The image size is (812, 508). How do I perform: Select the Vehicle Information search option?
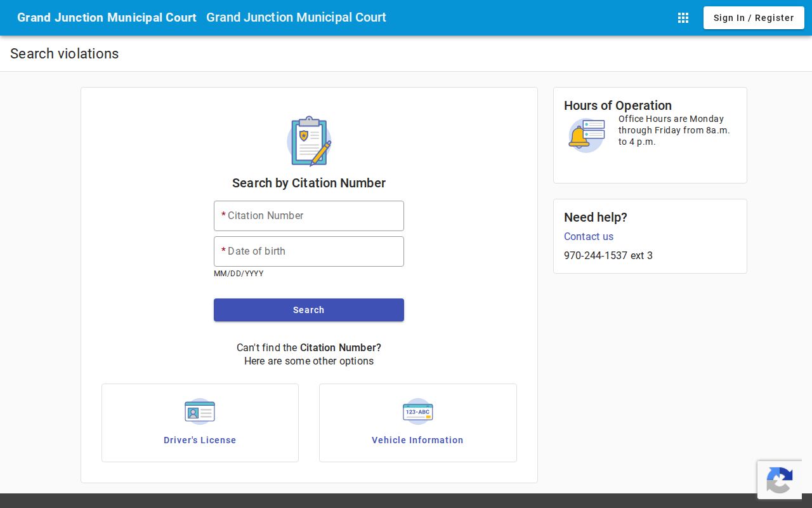pyautogui.click(x=418, y=423)
